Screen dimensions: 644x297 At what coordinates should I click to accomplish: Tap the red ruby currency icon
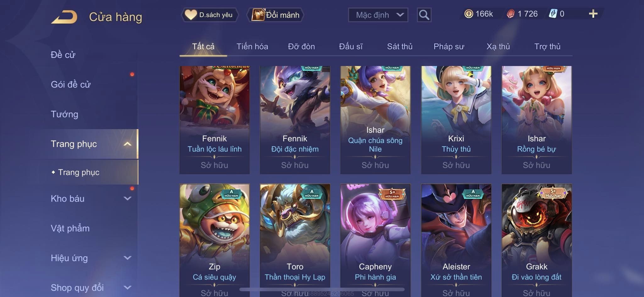click(511, 14)
